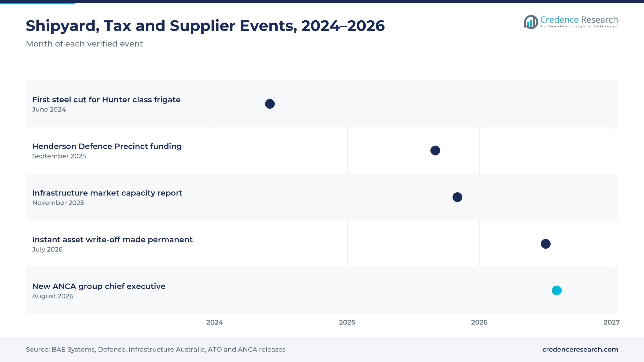Click the 'June 2024' date label
The width and height of the screenshot is (644, 362).
(49, 109)
